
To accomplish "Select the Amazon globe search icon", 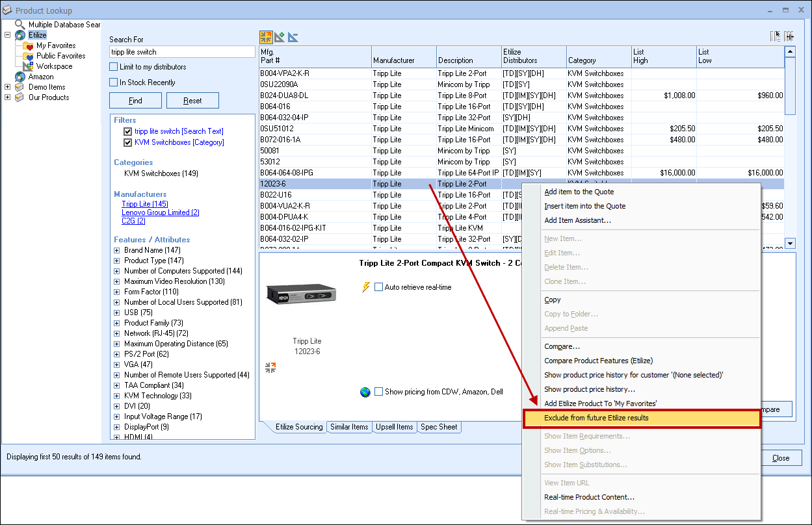I will tap(20, 77).
